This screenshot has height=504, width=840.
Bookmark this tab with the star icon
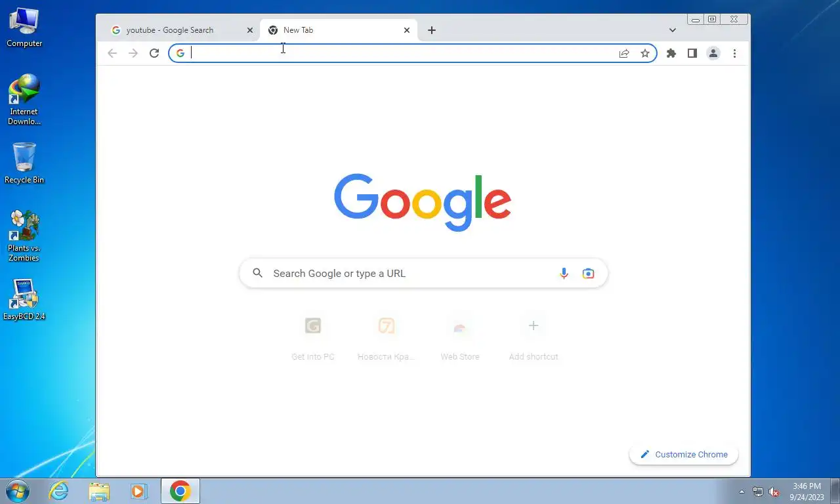[x=645, y=53]
